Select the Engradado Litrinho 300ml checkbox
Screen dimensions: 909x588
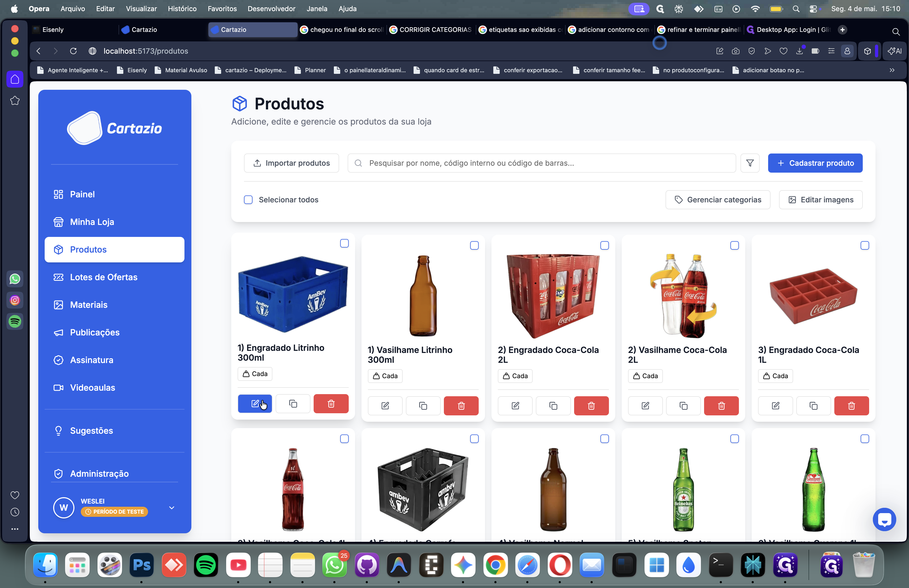click(344, 244)
